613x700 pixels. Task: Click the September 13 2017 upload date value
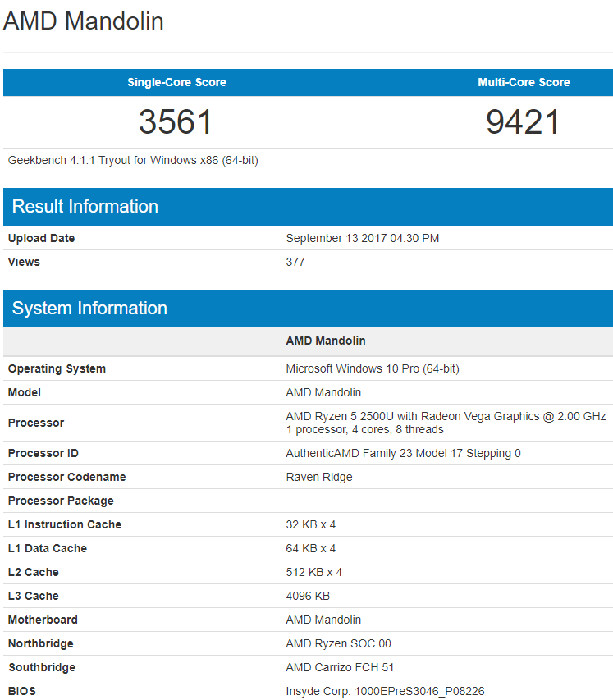click(x=362, y=238)
